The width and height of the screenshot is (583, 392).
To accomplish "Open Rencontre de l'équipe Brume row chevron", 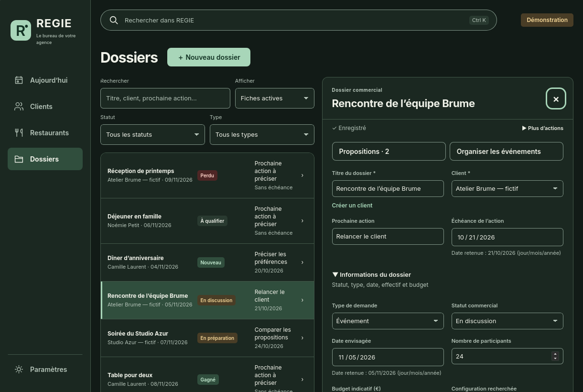I will coord(302,300).
